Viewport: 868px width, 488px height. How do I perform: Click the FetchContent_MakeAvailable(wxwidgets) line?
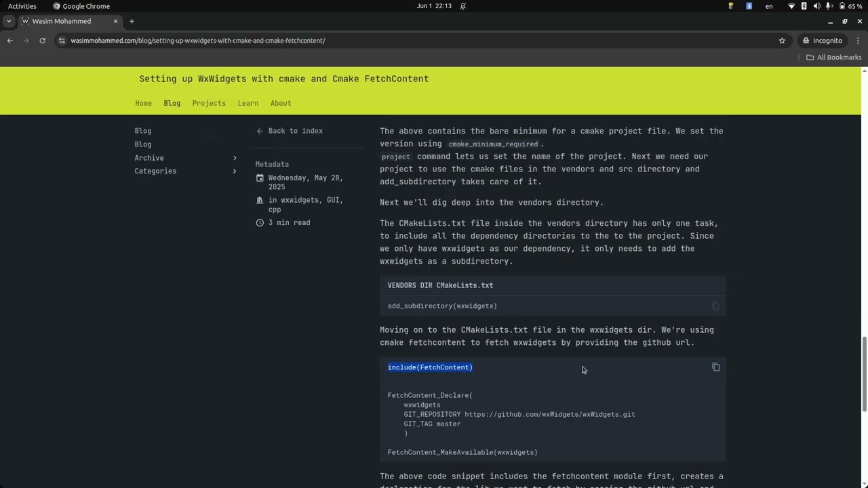pyautogui.click(x=462, y=452)
